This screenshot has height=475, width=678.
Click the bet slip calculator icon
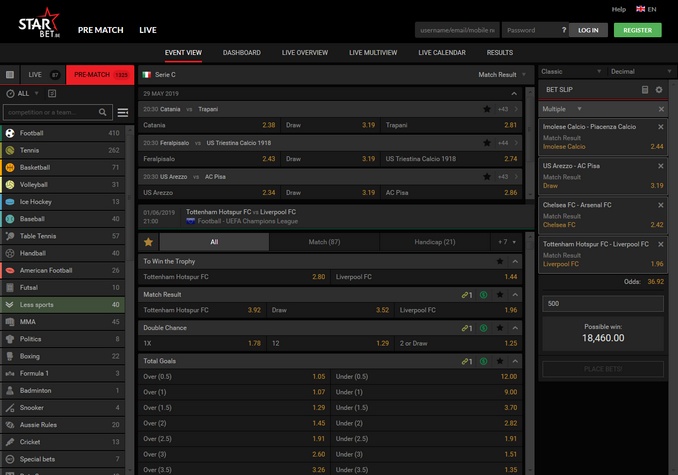tap(645, 89)
